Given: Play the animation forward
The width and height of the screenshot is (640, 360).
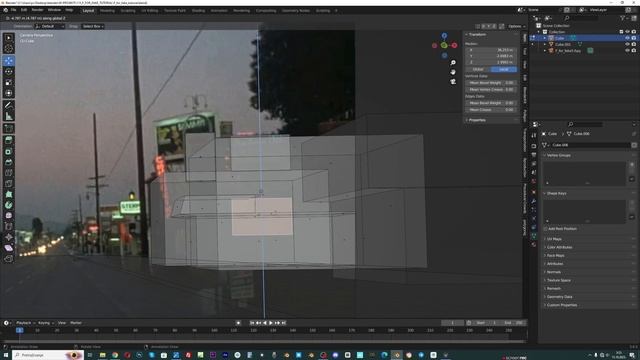Looking at the screenshot, I should [271, 323].
